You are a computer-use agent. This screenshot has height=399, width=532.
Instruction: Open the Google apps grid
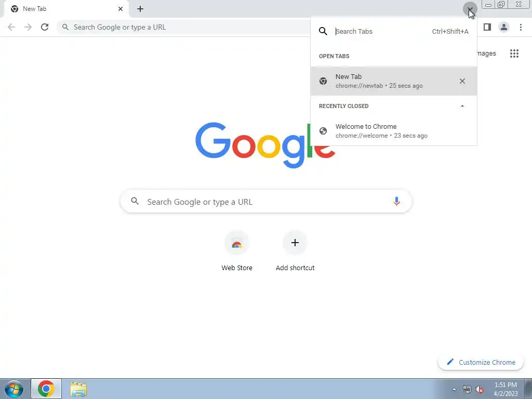(514, 54)
